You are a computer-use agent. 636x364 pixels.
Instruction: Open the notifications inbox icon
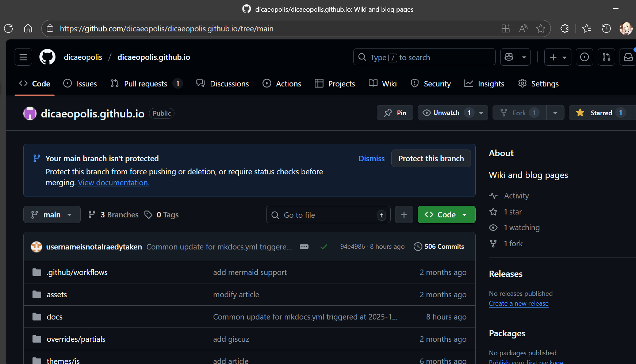628,57
